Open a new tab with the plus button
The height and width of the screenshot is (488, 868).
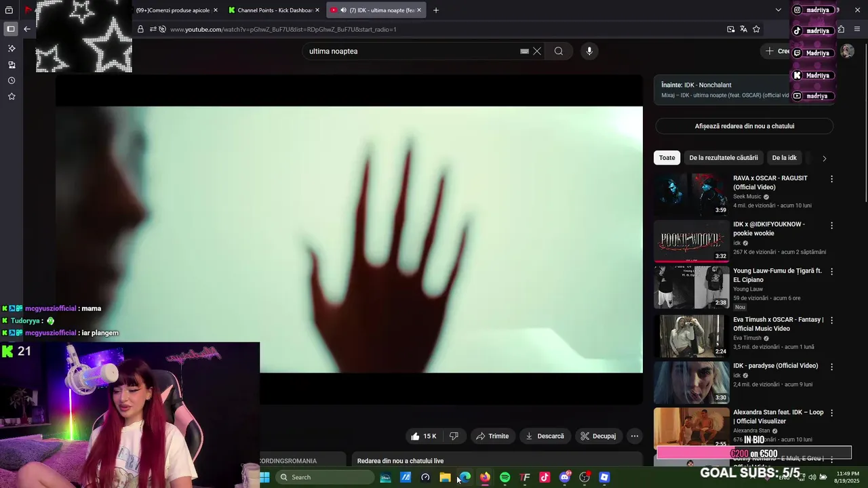(x=436, y=10)
